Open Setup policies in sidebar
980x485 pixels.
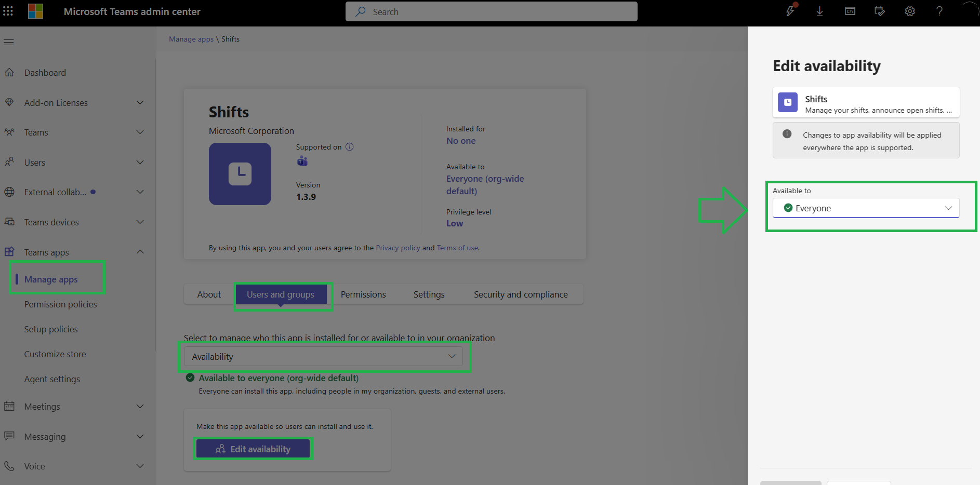click(51, 329)
